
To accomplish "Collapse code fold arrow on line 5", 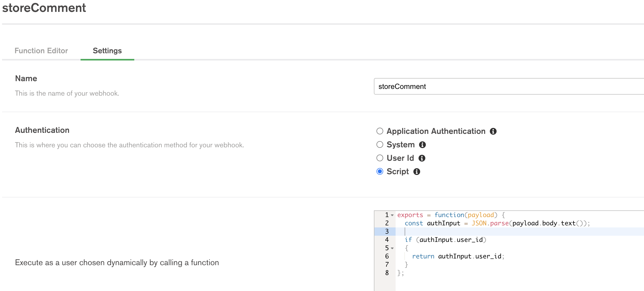I will point(392,248).
